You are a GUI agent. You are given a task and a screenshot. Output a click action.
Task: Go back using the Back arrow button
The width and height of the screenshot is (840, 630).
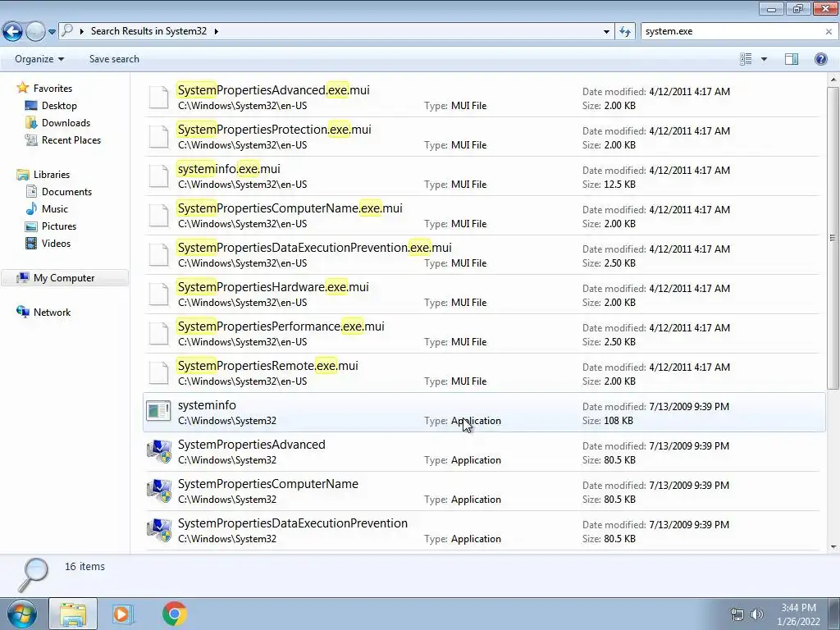(x=13, y=32)
